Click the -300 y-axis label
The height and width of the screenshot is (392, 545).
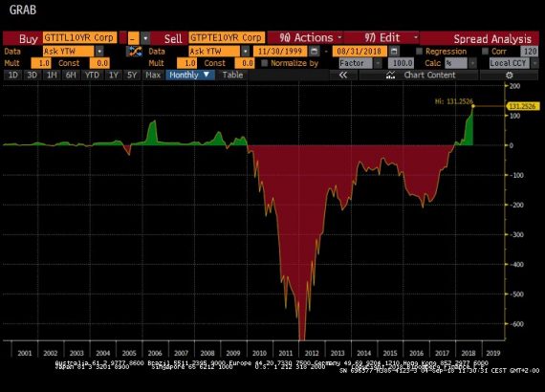click(516, 234)
